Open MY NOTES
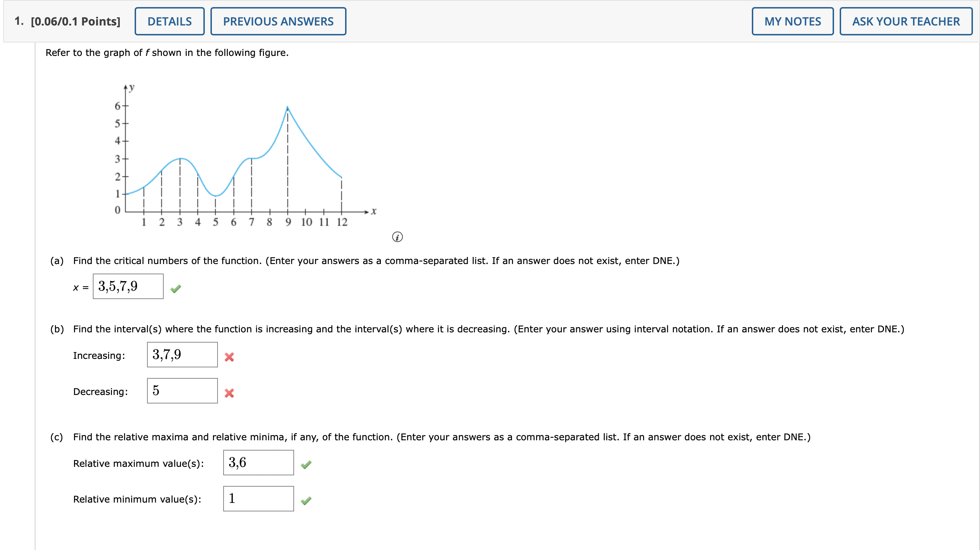980x550 pixels. 792,21
